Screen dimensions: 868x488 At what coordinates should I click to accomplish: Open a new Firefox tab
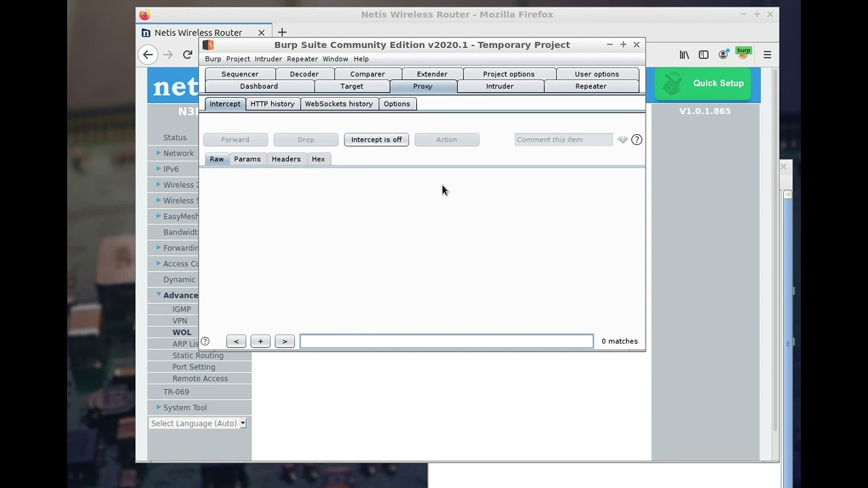click(x=282, y=33)
